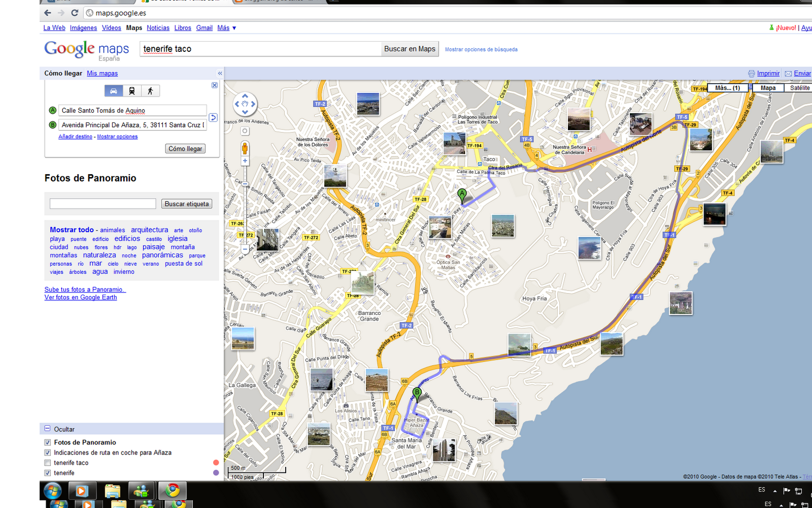Click the green marker A on map
Screen dimensions: 812x508
click(x=462, y=195)
